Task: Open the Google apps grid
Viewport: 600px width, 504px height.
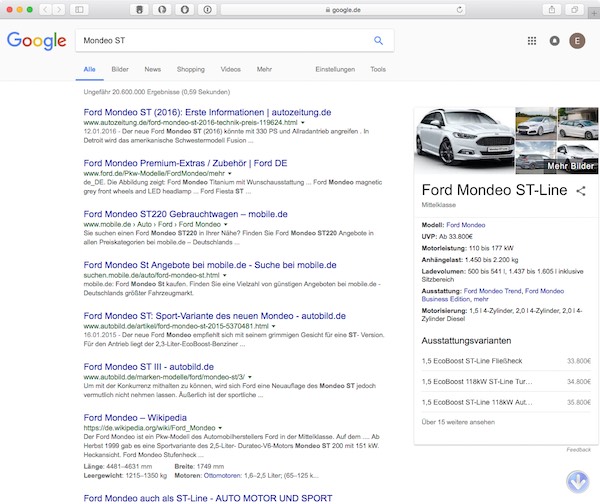Action: click(532, 41)
